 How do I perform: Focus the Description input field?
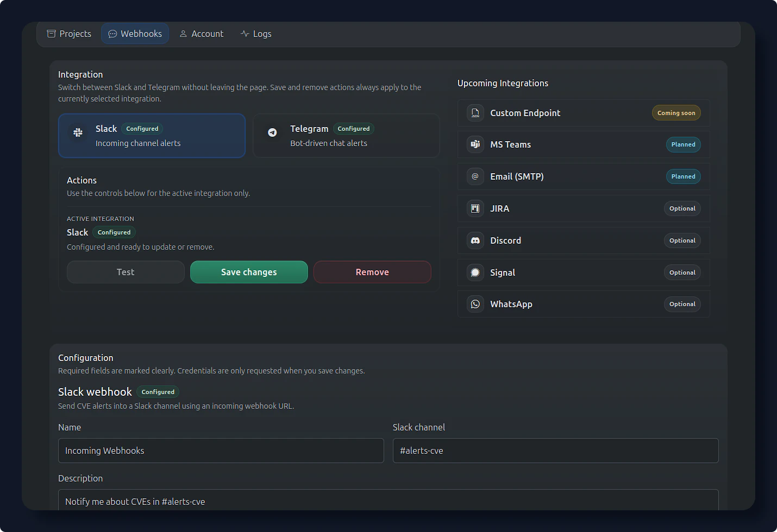pos(388,500)
